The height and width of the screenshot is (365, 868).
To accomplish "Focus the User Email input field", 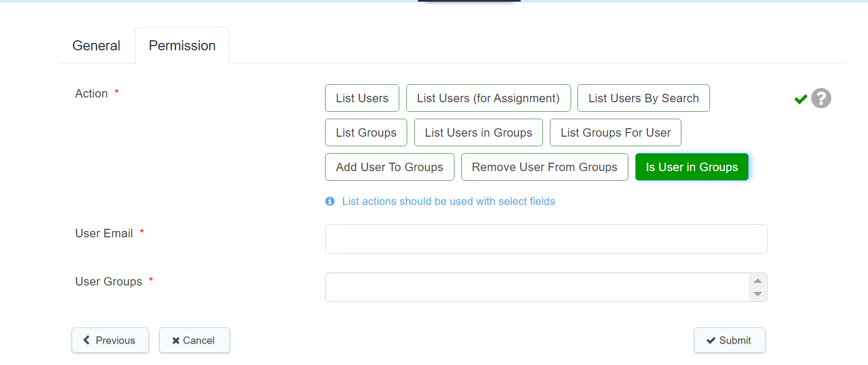I will point(546,239).
